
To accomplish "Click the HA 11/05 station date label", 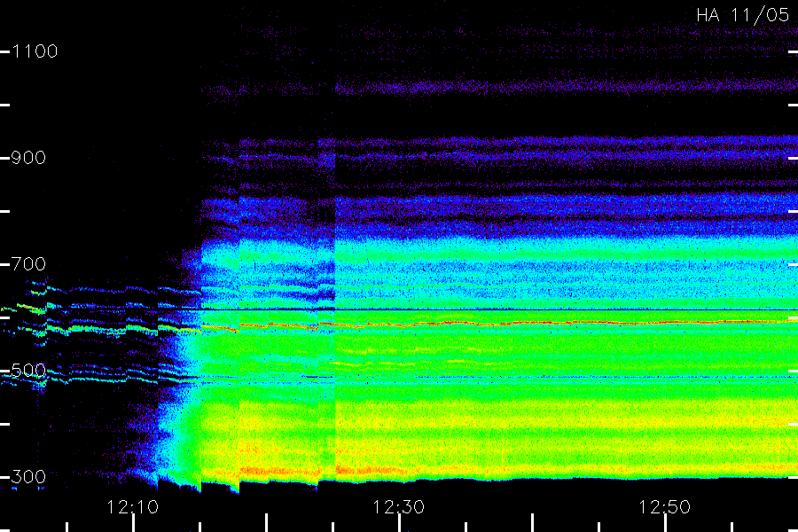I will (x=742, y=15).
